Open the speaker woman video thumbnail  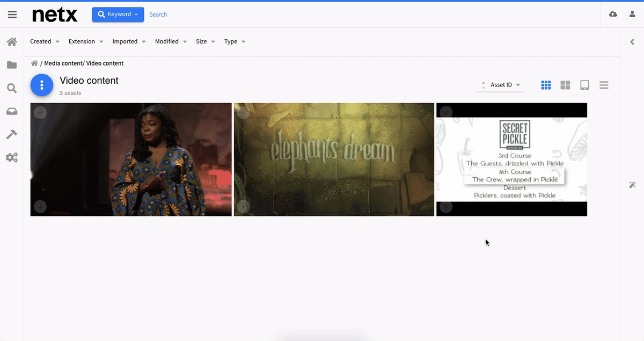(131, 159)
